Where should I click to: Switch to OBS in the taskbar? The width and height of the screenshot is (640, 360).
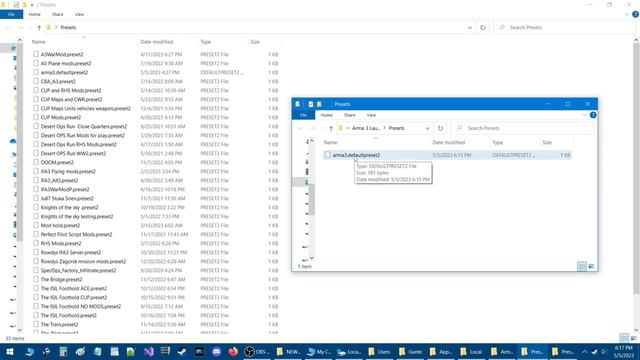click(x=256, y=351)
